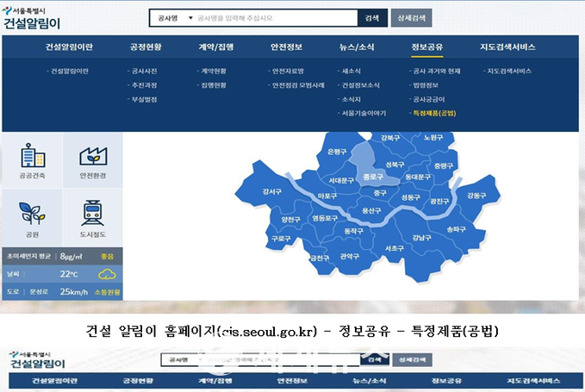Open the 공사명 search type dropdown
Image resolution: width=585 pixels, height=392 pixels.
tap(170, 17)
